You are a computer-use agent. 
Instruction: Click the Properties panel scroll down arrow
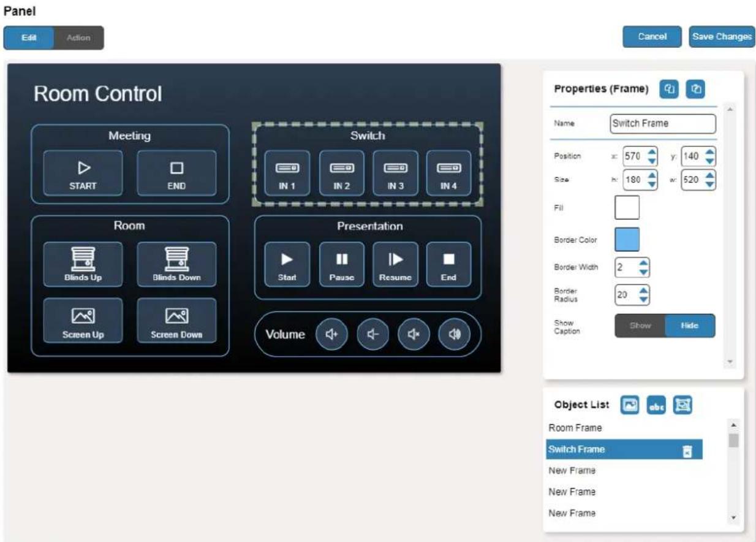[730, 362]
